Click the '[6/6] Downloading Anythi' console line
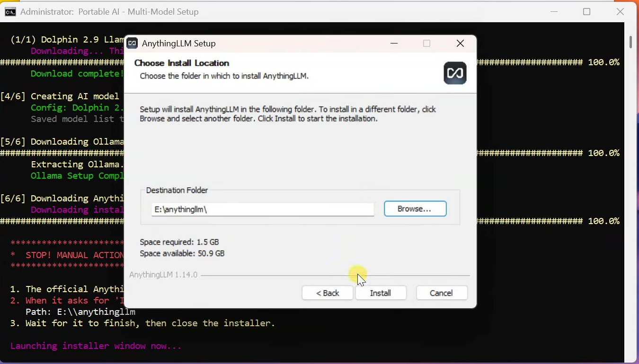639x364 pixels. click(62, 199)
